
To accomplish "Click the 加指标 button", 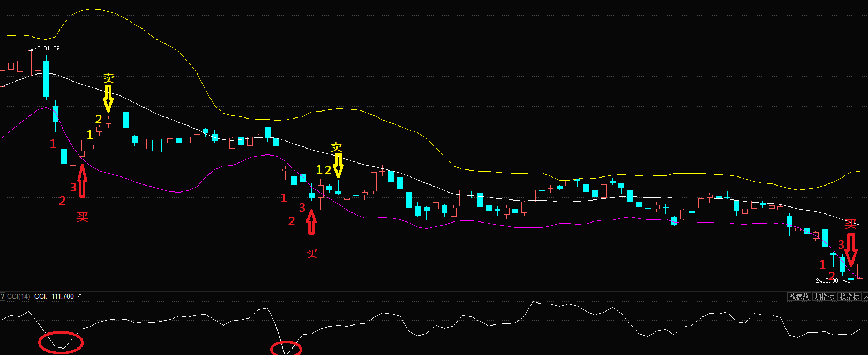I will (x=824, y=297).
